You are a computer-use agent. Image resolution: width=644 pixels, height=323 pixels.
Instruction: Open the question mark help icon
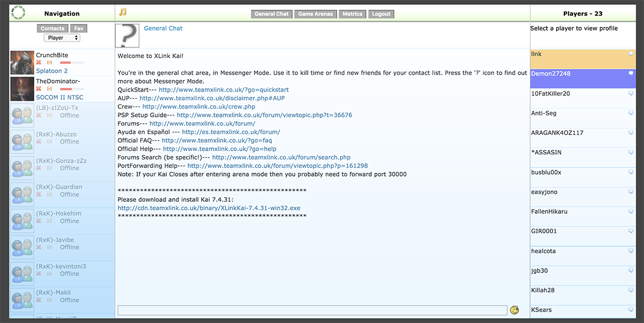click(128, 36)
